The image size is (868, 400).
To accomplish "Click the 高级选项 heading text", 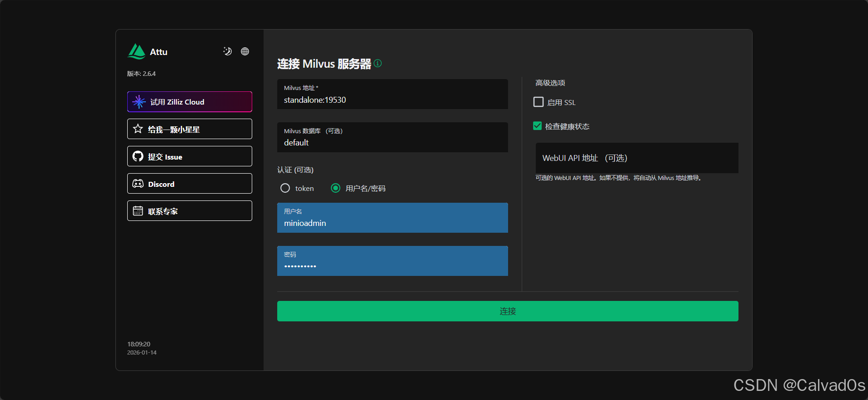I will click(x=550, y=83).
